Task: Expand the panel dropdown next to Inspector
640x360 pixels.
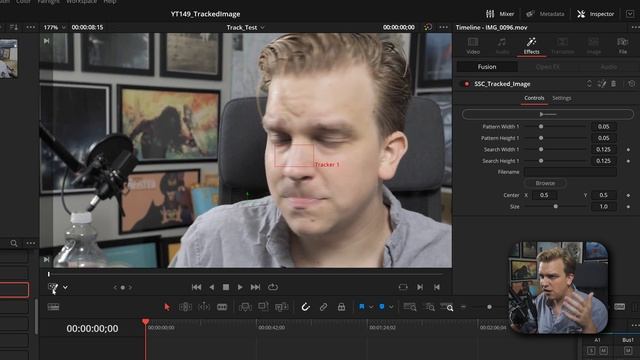Action: coord(630,14)
